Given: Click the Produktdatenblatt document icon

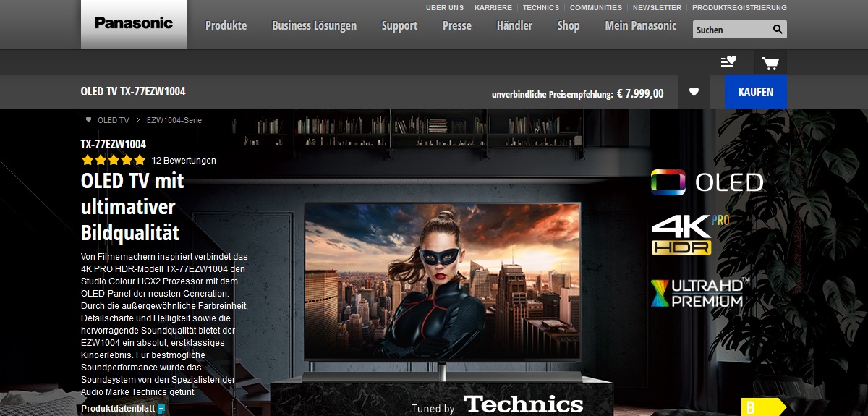Looking at the screenshot, I should 161,409.
